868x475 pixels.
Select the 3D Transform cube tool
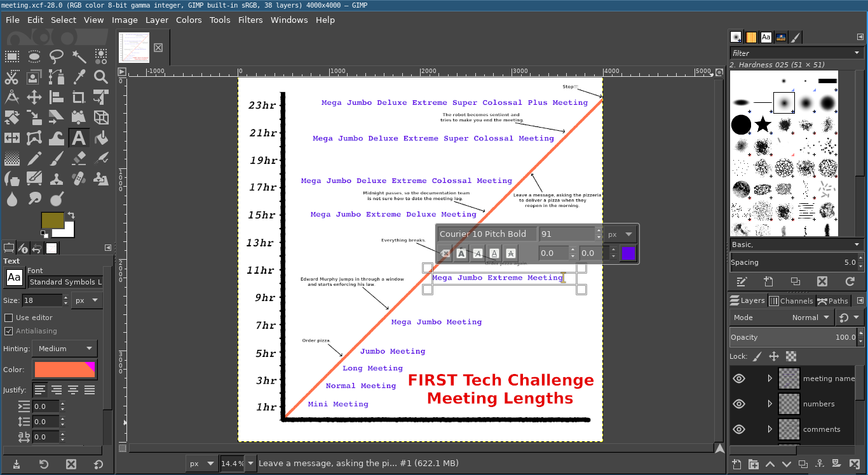tap(101, 118)
